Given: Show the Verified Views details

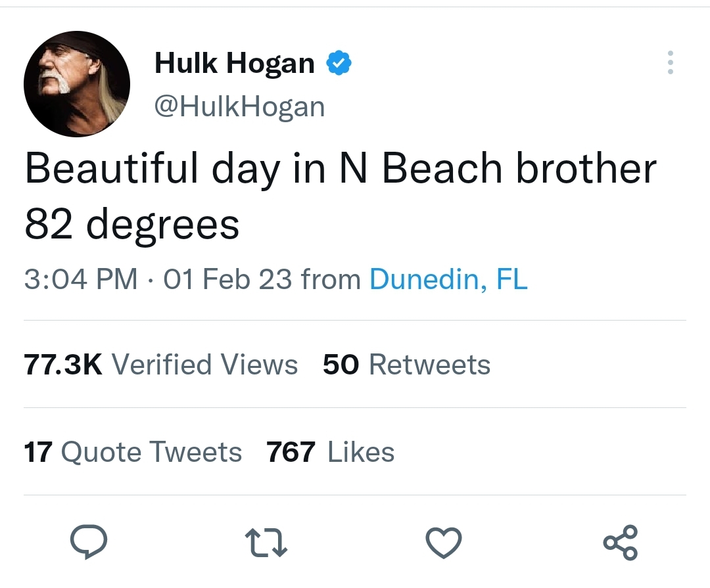Looking at the screenshot, I should 161,365.
